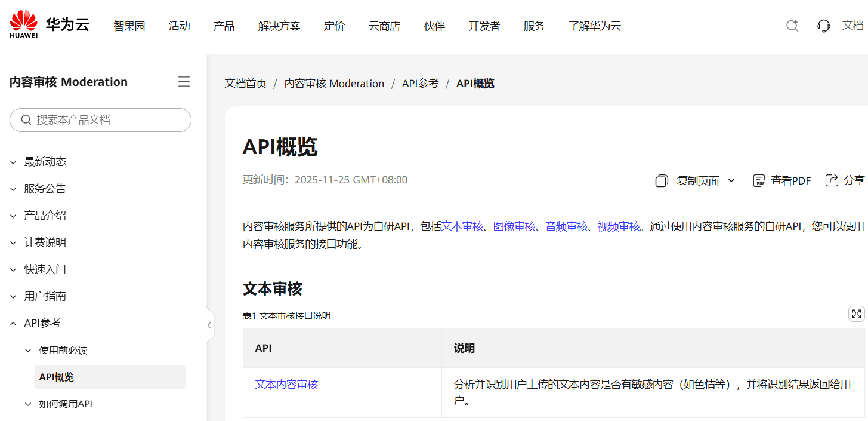Image resolution: width=868 pixels, height=421 pixels.
Task: Expand the 服务公告 section
Action: (x=13, y=189)
